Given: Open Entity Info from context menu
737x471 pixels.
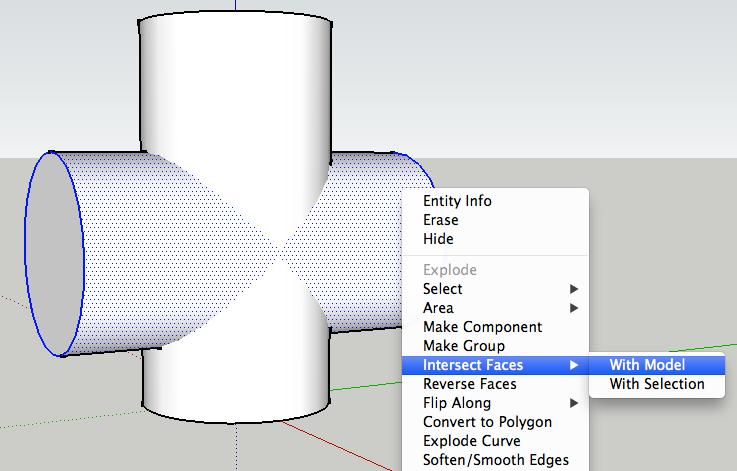Looking at the screenshot, I should [495, 201].
